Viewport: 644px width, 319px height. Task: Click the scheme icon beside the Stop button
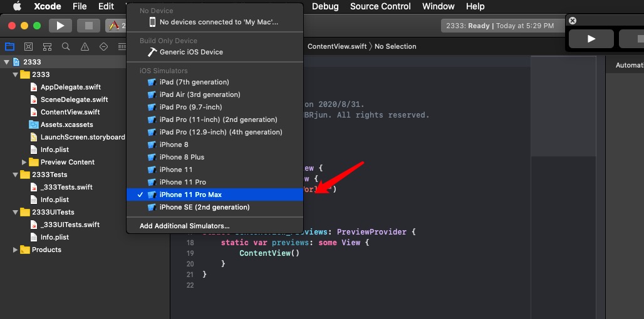point(113,26)
